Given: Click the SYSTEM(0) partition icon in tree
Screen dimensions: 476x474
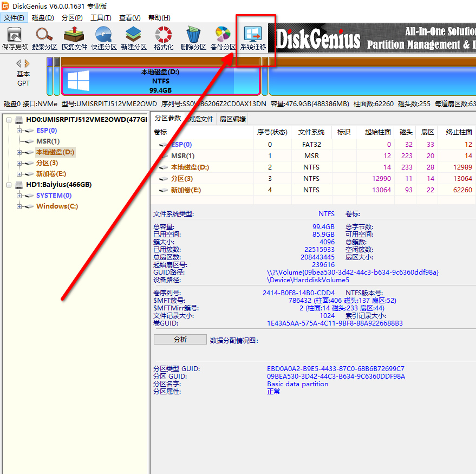Looking at the screenshot, I should click(x=29, y=196).
